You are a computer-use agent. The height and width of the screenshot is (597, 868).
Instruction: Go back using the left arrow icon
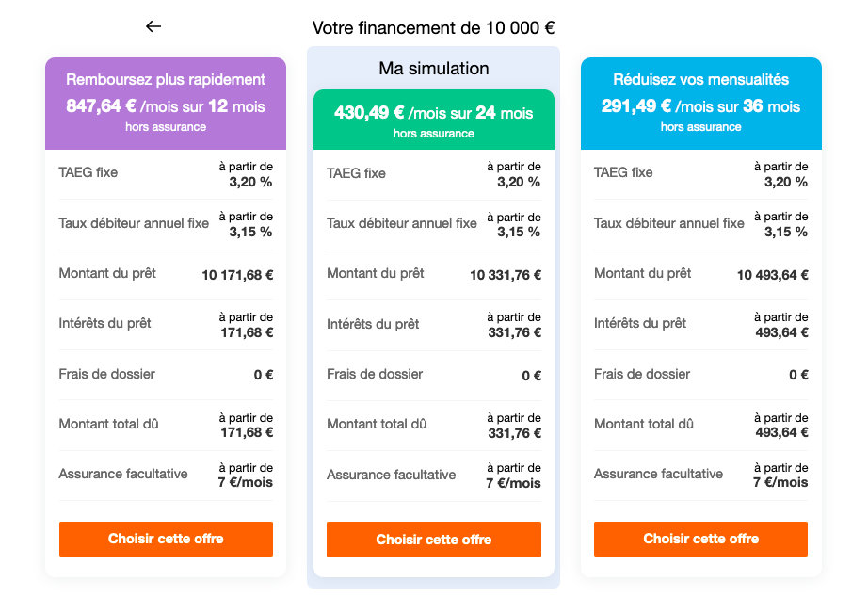click(153, 26)
